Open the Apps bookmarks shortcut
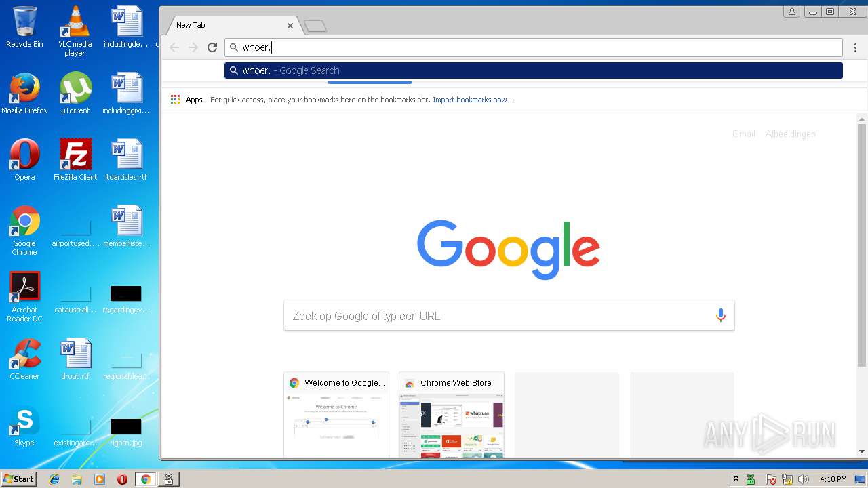The height and width of the screenshot is (488, 868). point(186,100)
